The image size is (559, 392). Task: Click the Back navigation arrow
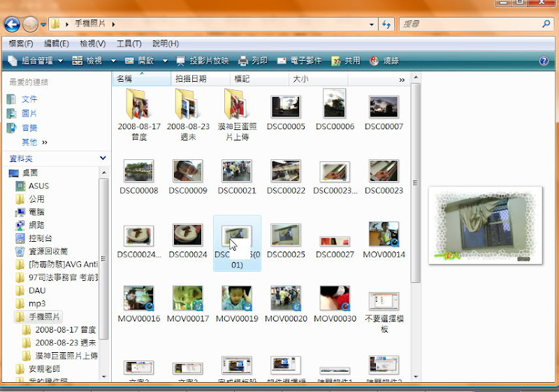(x=12, y=24)
